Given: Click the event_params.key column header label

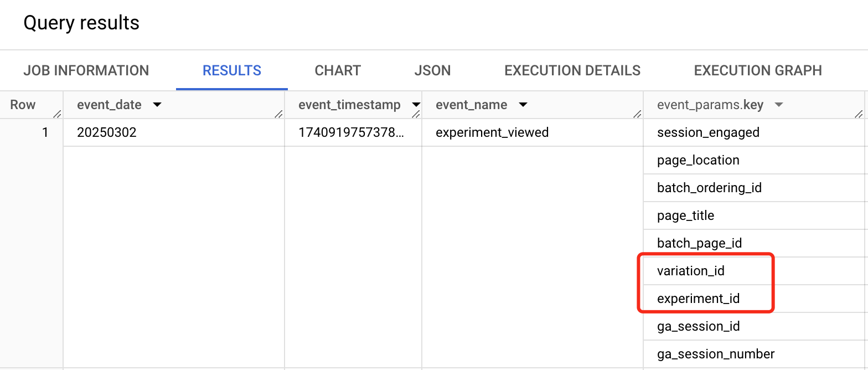Looking at the screenshot, I should [710, 105].
